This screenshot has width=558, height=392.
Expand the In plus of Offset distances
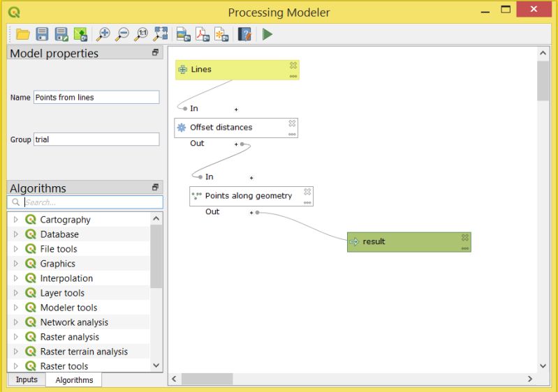(236, 110)
